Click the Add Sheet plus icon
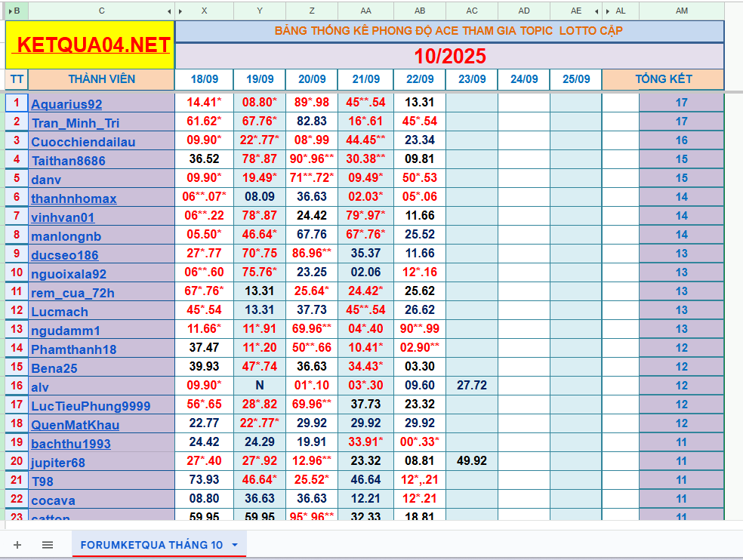This screenshot has height=560, width=743. (x=17, y=545)
